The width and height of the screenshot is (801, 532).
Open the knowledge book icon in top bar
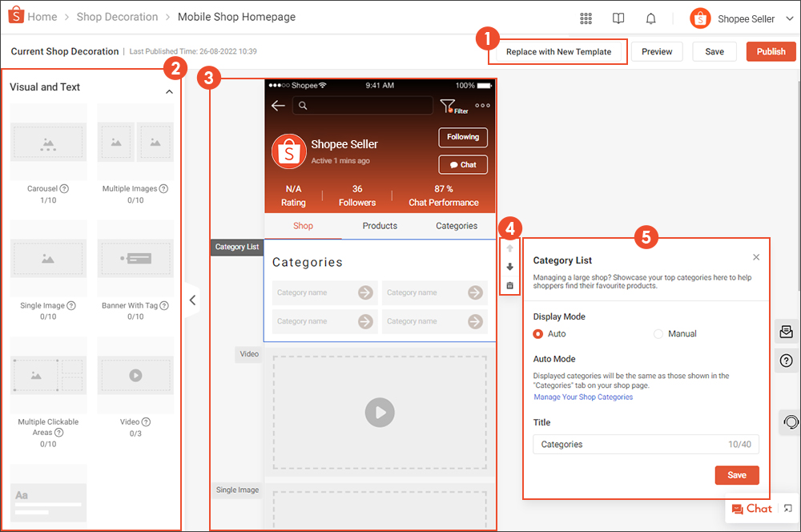(618, 18)
